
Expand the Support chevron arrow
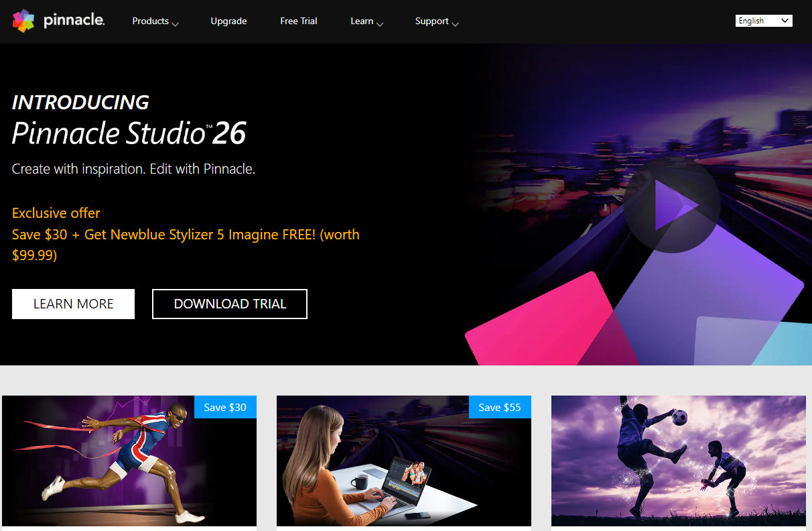(455, 24)
